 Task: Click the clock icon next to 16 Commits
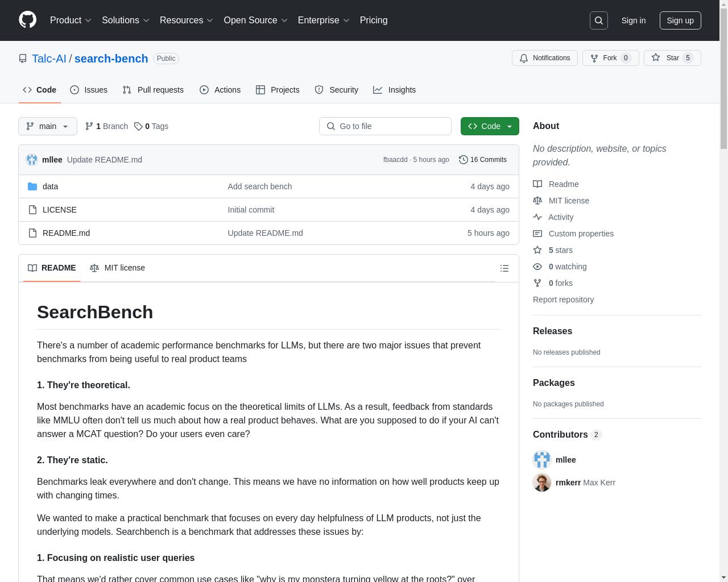click(x=464, y=160)
